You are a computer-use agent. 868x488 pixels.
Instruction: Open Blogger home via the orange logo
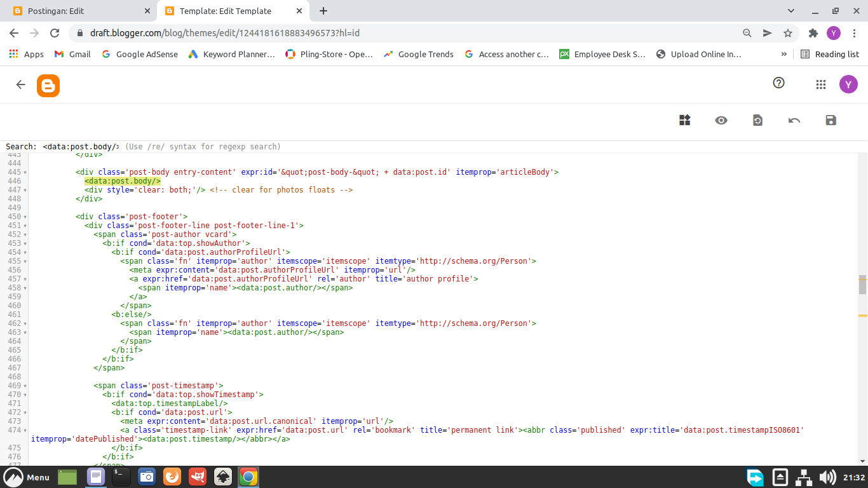(48, 85)
